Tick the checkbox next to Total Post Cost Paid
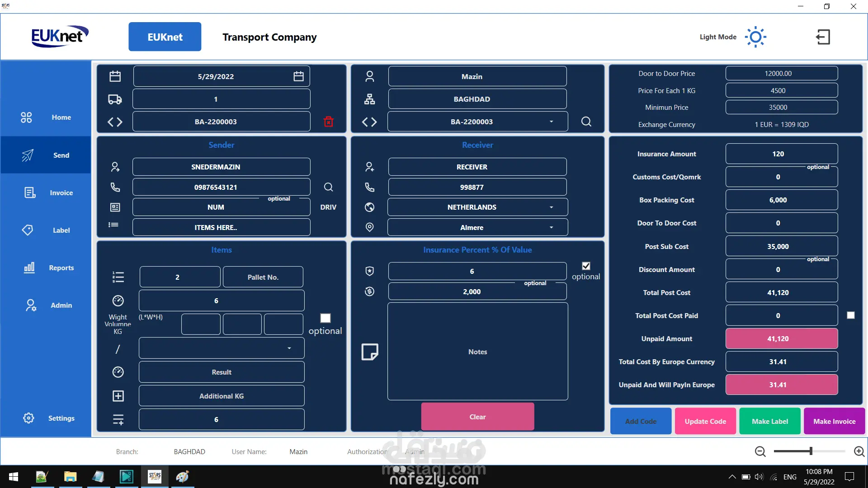The width and height of the screenshot is (868, 488). 851,315
